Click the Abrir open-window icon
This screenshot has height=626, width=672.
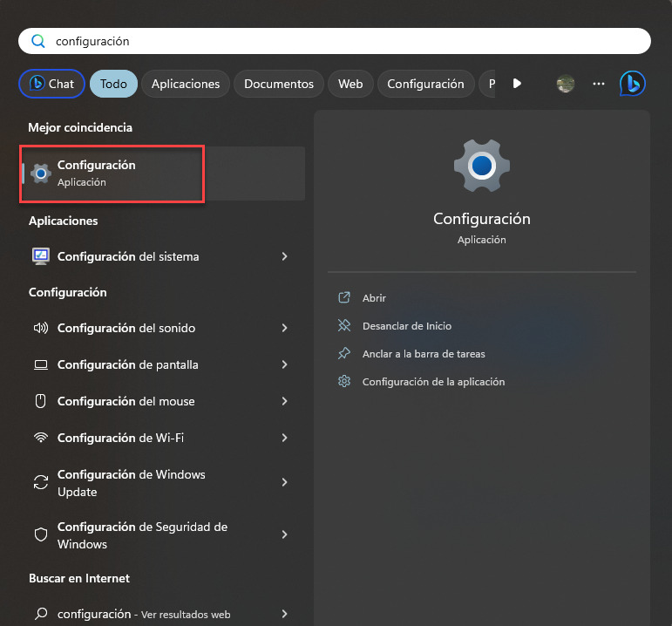pos(344,297)
